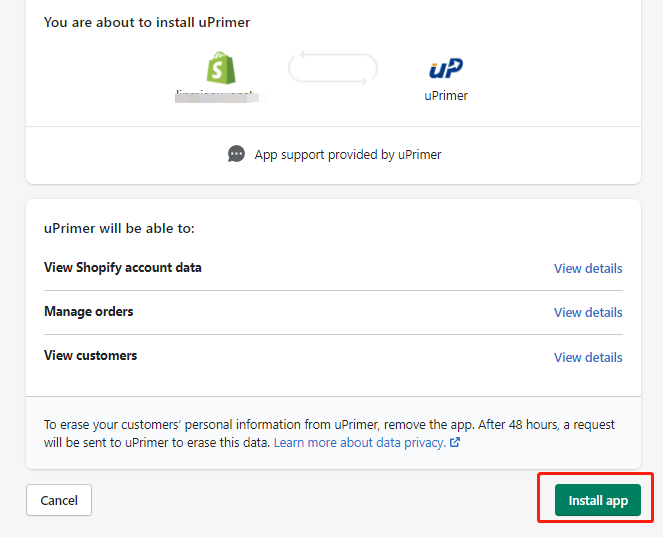Open Learn more about data privacy link
663x537 pixels.
(360, 442)
